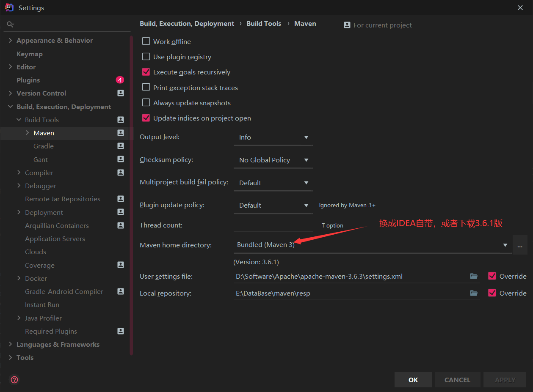Open the Maven home directory dropdown
The height and width of the screenshot is (392, 533).
point(373,245)
